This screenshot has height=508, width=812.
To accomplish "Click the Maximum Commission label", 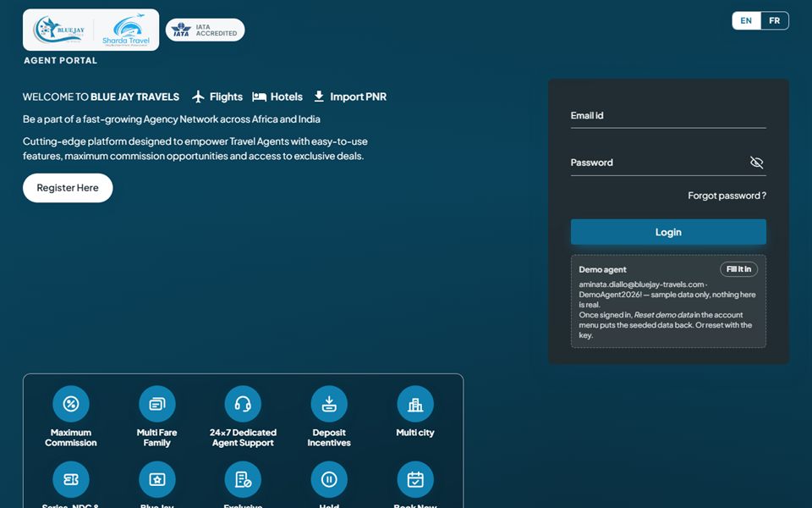I will click(71, 438).
